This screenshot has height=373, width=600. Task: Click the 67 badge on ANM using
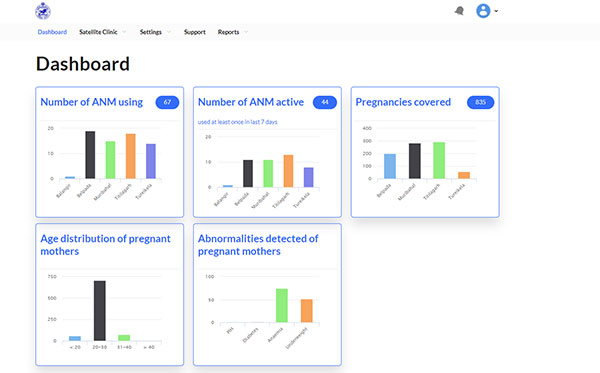(167, 102)
